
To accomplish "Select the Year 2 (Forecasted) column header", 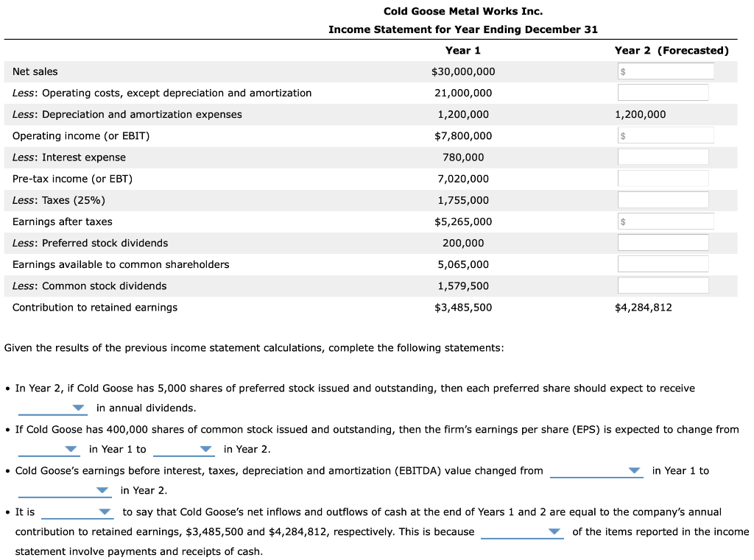I will [672, 50].
